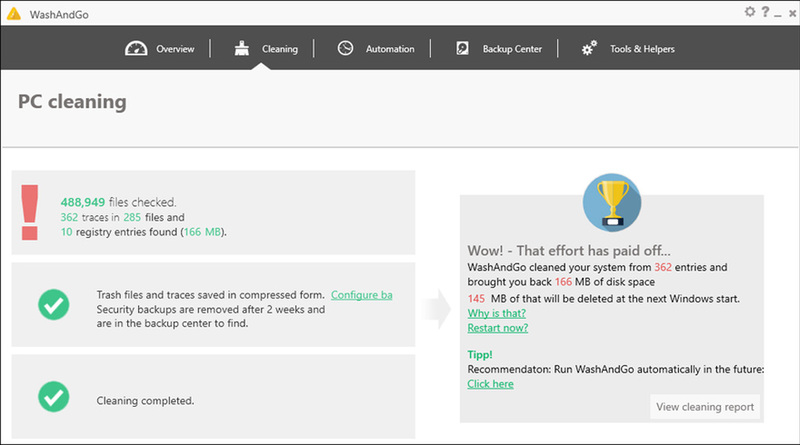Open the Tools & Helpers tab

pos(642,49)
